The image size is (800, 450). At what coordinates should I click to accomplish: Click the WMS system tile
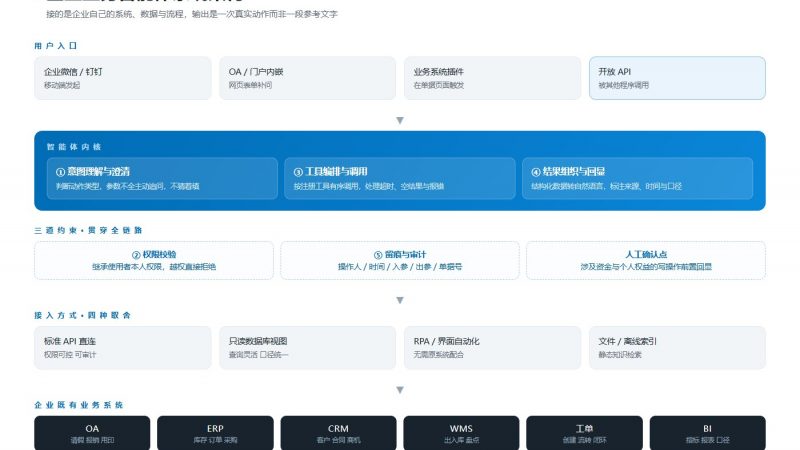pos(461,433)
